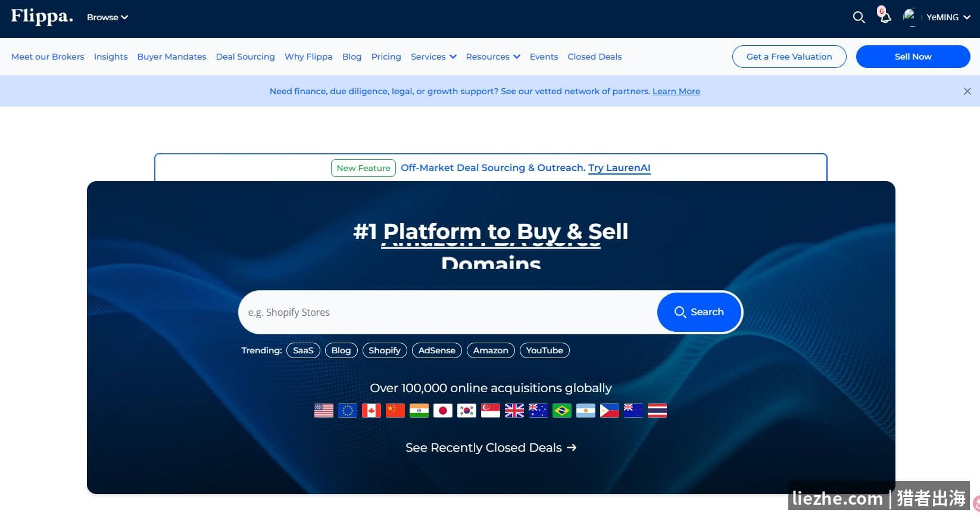The height and width of the screenshot is (522, 980).
Task: Expand the Resources dropdown
Action: click(493, 57)
